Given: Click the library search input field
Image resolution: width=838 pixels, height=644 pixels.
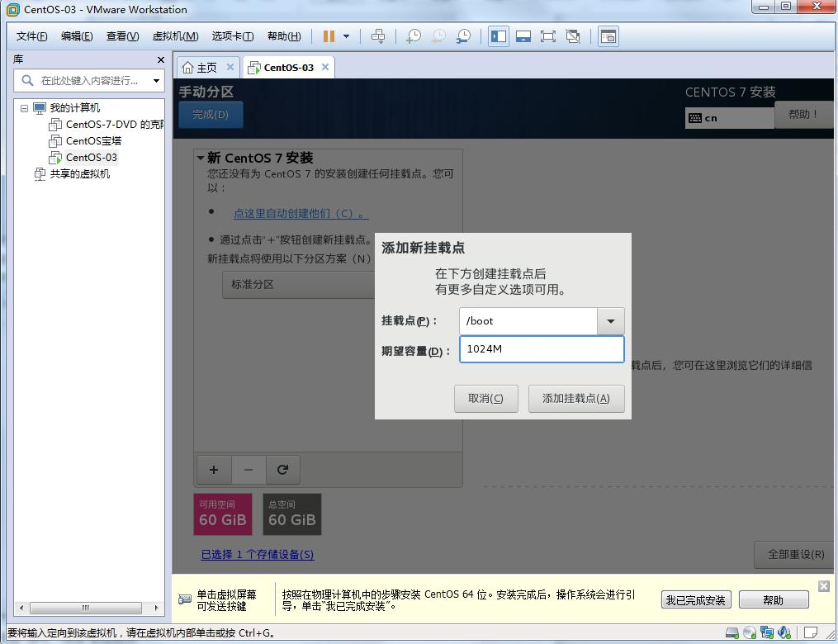Looking at the screenshot, I should click(x=88, y=81).
